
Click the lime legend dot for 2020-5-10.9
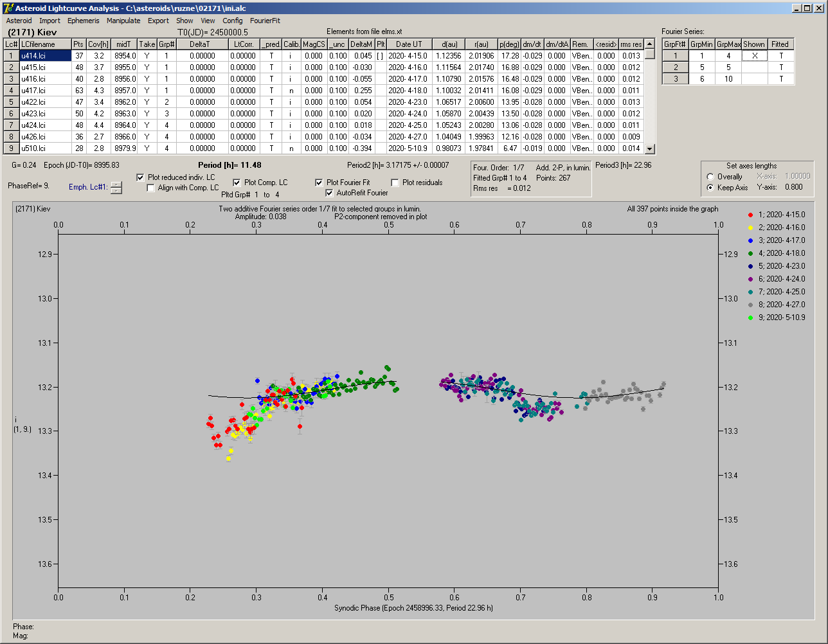pyautogui.click(x=751, y=318)
